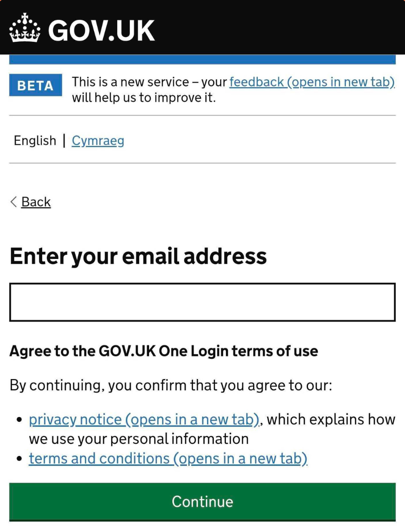Click the GOV.UK crown logo icon
This screenshot has width=405, height=532.
point(25,28)
